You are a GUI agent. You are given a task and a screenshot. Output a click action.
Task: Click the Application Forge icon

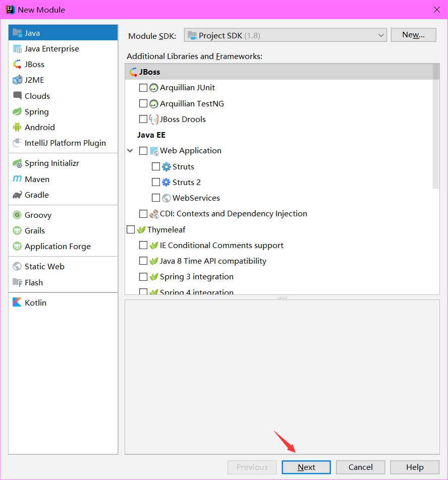17,246
